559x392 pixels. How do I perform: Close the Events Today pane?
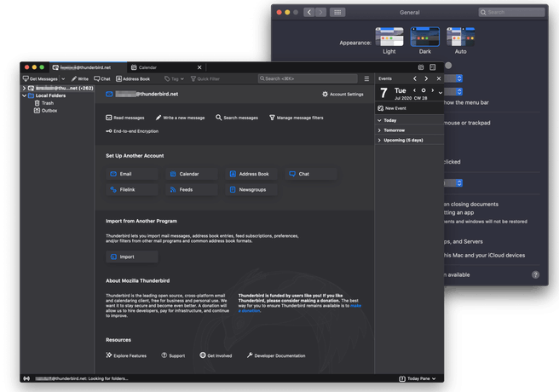439,78
